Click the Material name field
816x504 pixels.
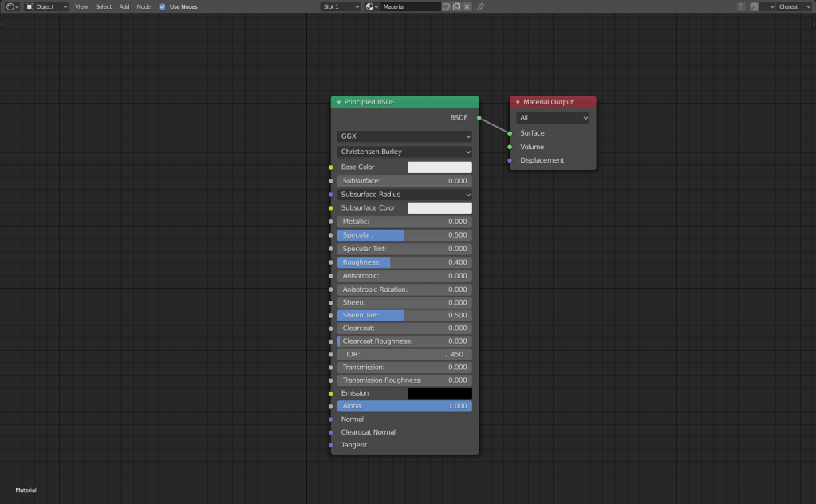click(x=409, y=6)
